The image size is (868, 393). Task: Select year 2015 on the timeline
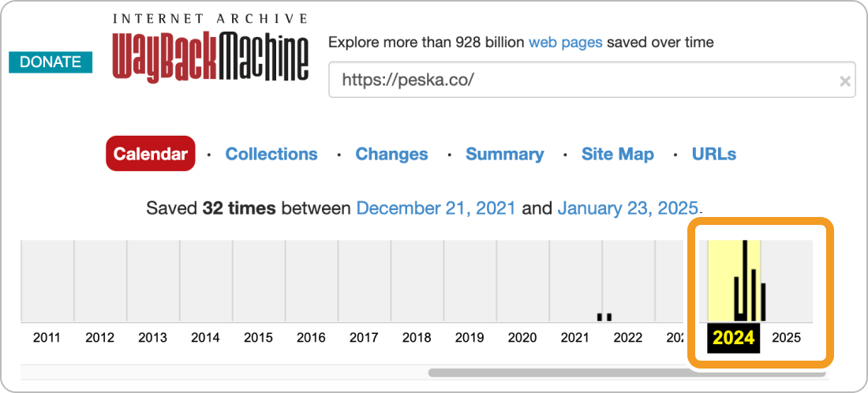click(258, 338)
